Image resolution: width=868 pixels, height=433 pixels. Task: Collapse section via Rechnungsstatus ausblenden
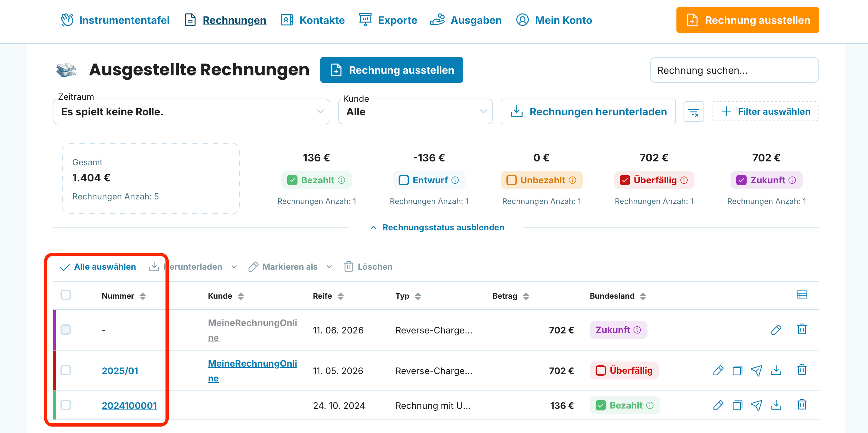[x=437, y=228]
